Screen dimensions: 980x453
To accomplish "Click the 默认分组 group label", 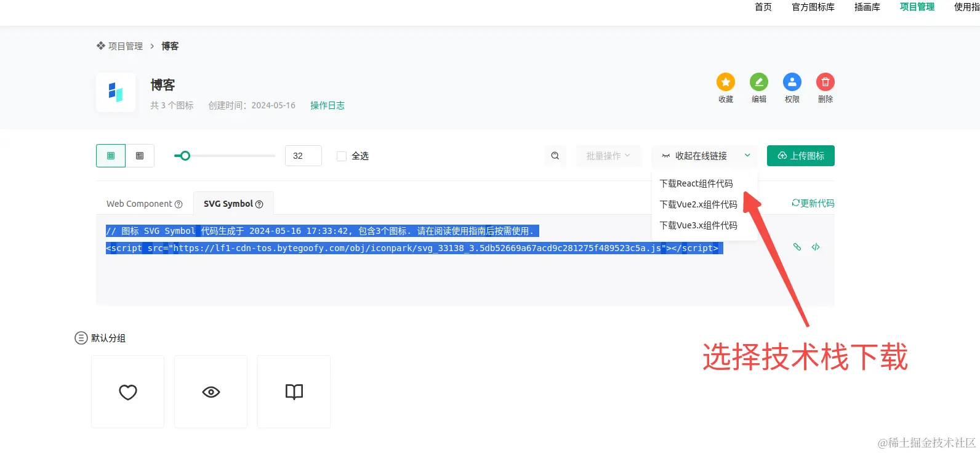I will [x=108, y=338].
